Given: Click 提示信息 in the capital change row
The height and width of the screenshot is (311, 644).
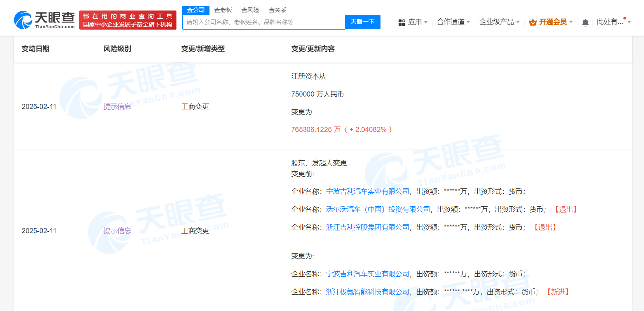Looking at the screenshot, I should coord(117,107).
